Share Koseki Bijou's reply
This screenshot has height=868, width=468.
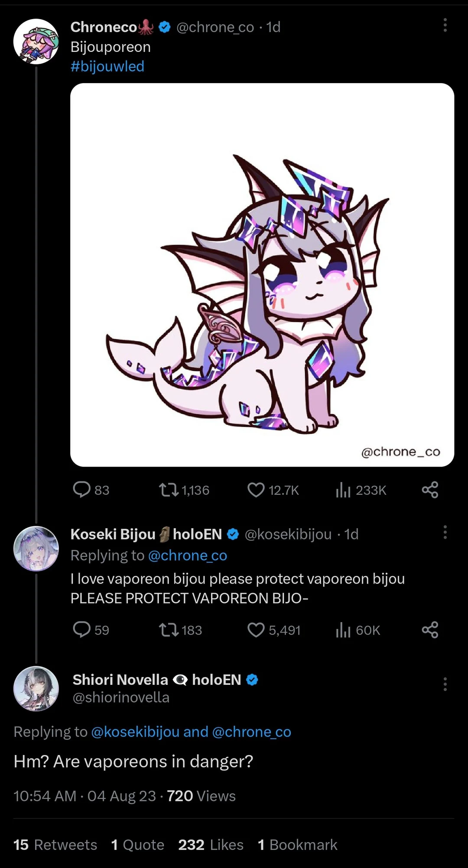(x=430, y=630)
